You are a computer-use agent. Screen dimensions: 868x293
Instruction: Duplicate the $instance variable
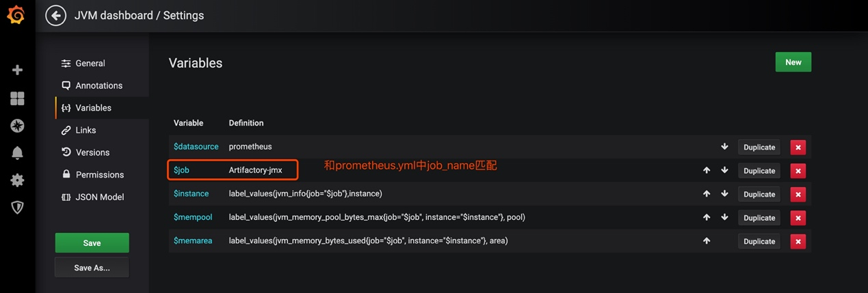759,195
